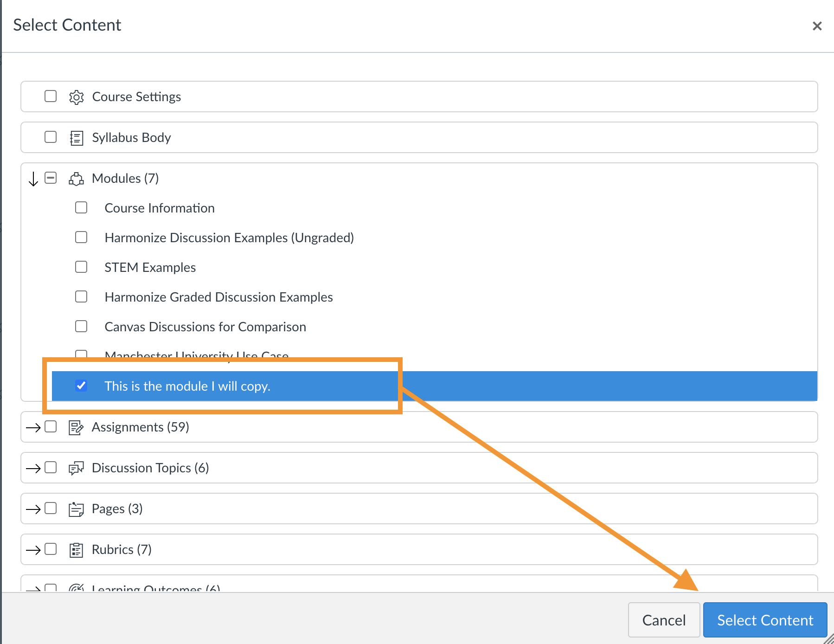Viewport: 834px width, 644px height.
Task: Check the Course Settings checkbox
Action: pyautogui.click(x=51, y=96)
